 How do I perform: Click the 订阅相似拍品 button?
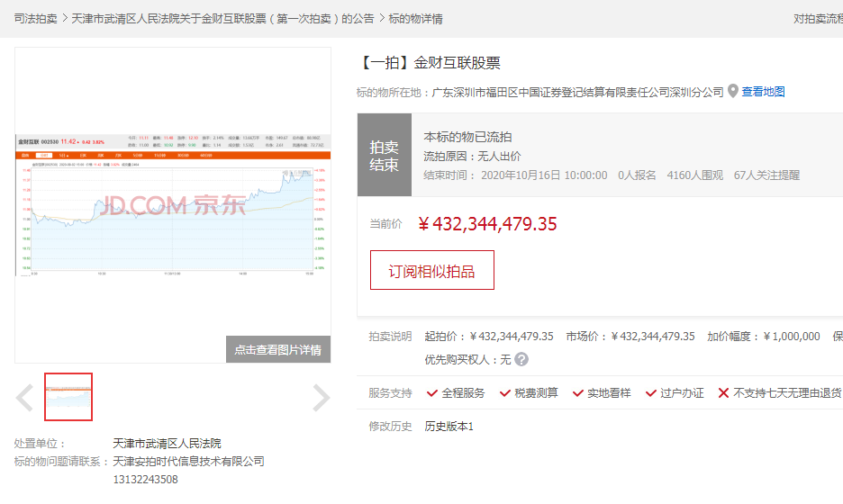click(431, 270)
